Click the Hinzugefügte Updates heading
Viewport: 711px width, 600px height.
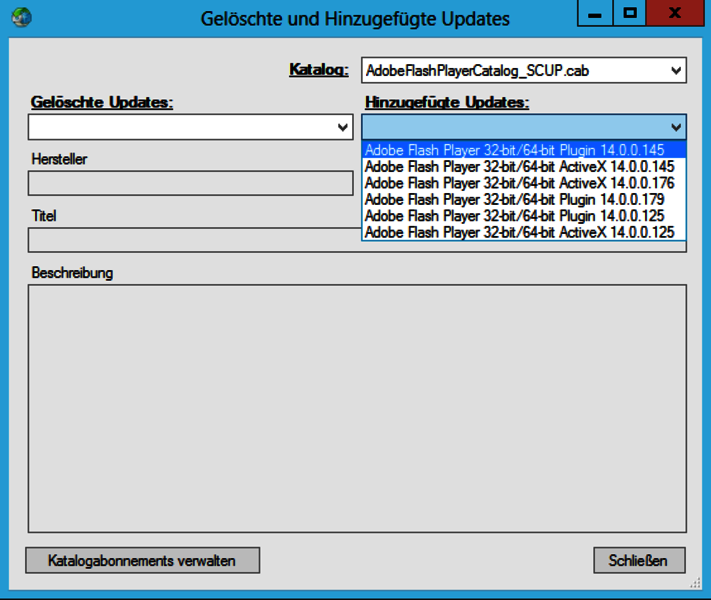[x=447, y=102]
